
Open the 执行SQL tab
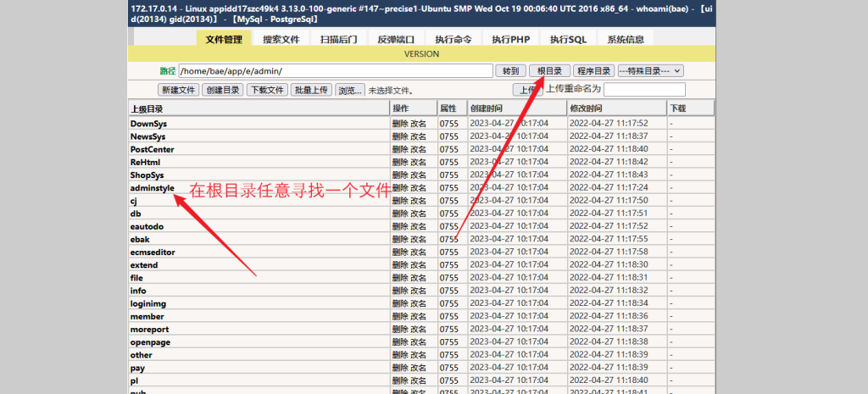[x=567, y=39]
